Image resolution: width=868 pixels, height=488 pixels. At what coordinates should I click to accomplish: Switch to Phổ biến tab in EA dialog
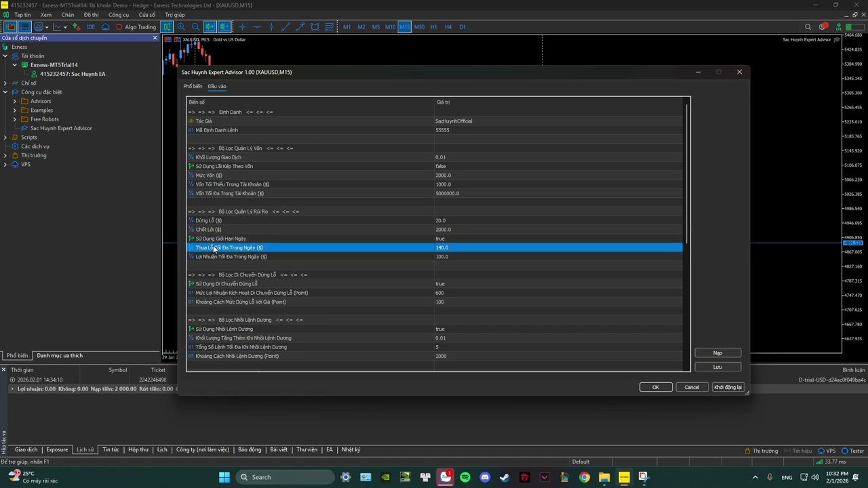(x=193, y=86)
